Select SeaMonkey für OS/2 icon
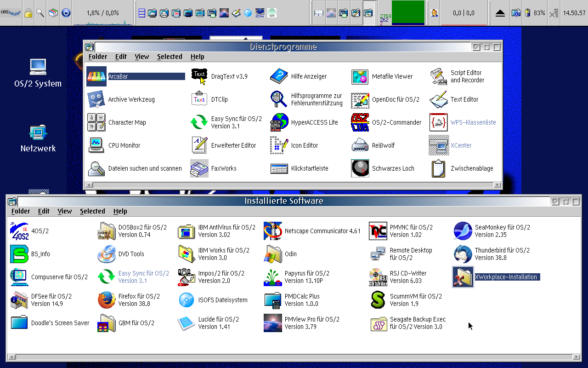The height and width of the screenshot is (368, 588). point(463,231)
